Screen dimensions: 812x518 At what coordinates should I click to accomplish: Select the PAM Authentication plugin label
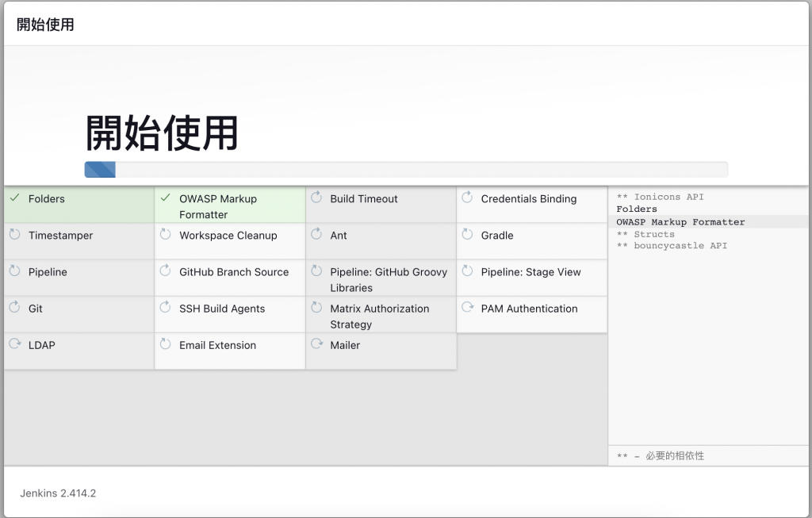click(529, 309)
